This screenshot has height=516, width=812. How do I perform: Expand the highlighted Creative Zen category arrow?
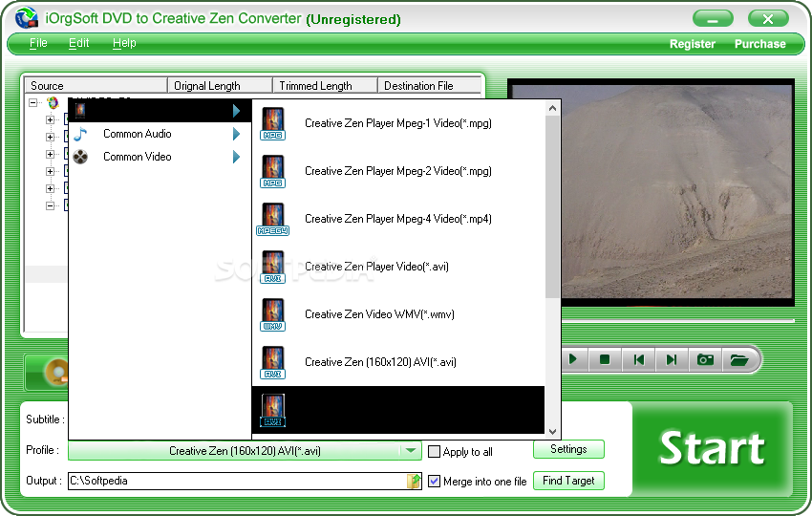point(236,110)
